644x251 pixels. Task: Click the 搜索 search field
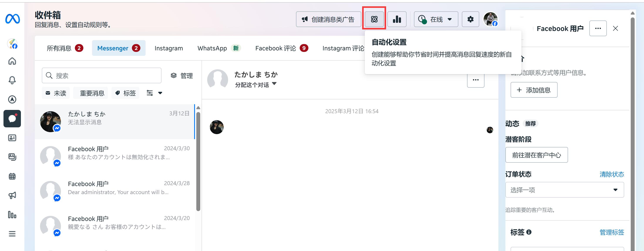[101, 75]
